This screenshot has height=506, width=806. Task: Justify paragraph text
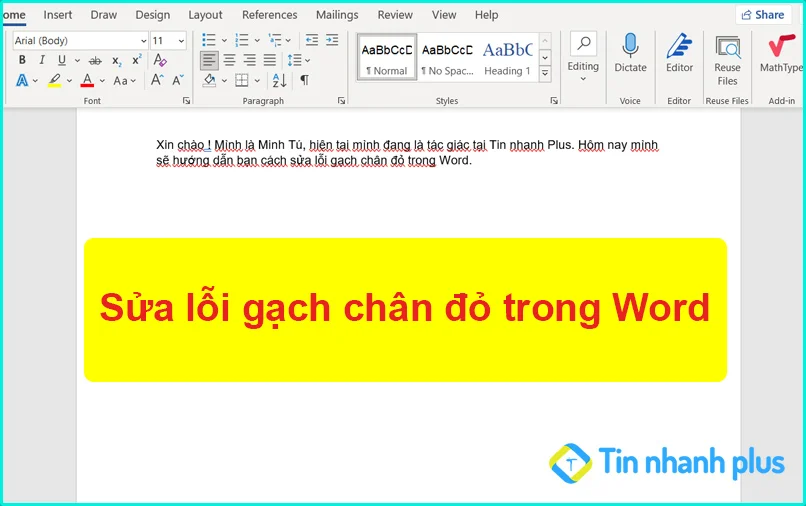pyautogui.click(x=270, y=61)
